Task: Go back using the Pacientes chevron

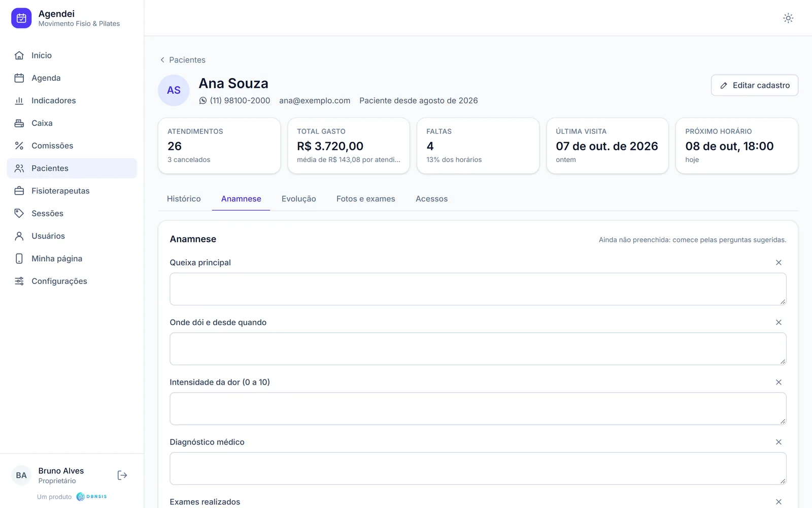Action: (162, 60)
